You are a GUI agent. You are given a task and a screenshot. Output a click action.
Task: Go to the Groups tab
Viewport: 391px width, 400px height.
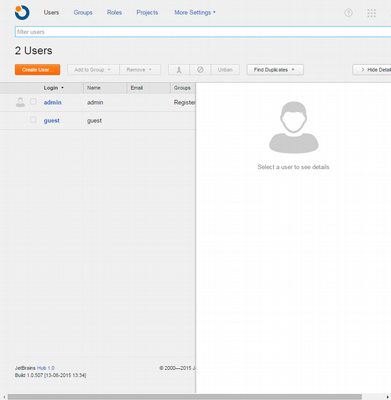(x=83, y=12)
